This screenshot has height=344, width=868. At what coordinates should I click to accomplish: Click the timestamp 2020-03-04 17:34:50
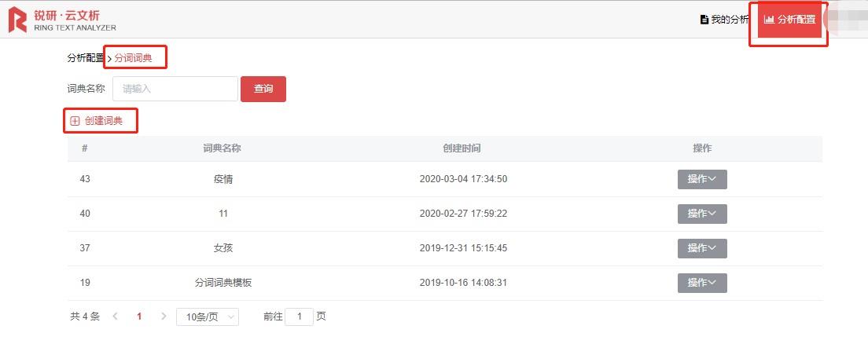[463, 179]
